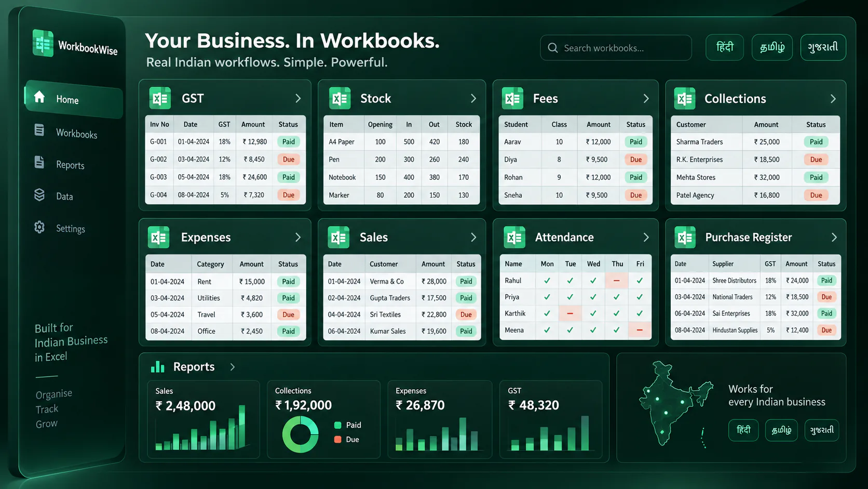Click the Sales bar chart in Reports

coord(201,427)
